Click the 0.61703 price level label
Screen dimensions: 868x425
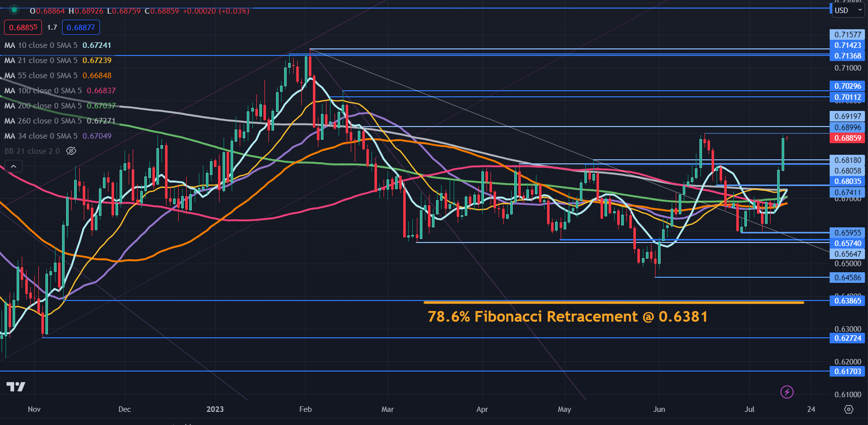847,371
